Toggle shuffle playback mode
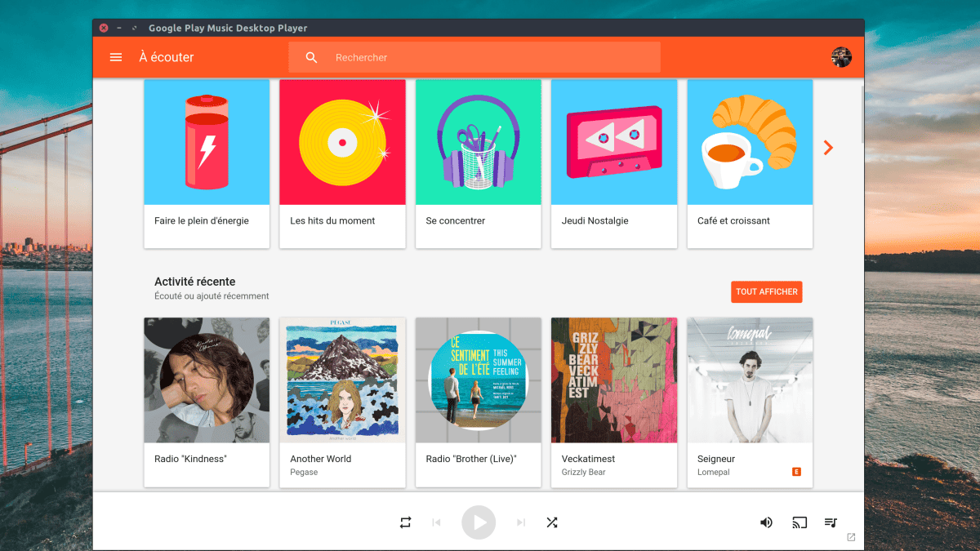980x551 pixels. [x=552, y=522]
